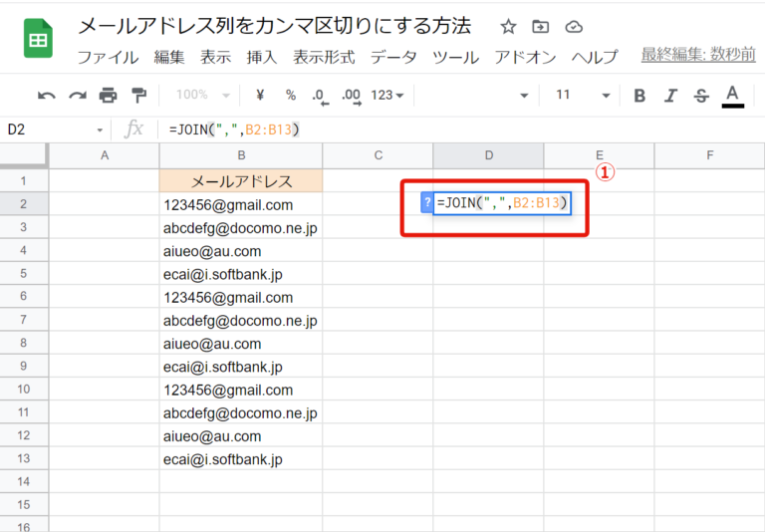This screenshot has height=532, width=765.
Task: Click the メールアドレス header cell
Action: click(241, 181)
